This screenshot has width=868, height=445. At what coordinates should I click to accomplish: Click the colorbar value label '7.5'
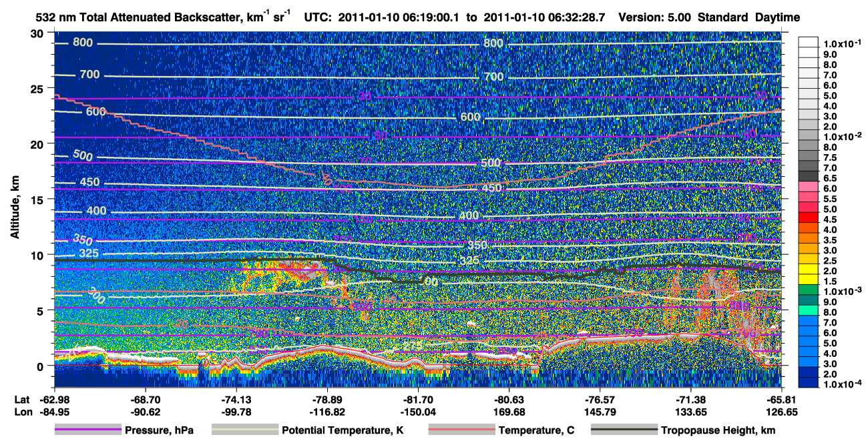tap(830, 157)
